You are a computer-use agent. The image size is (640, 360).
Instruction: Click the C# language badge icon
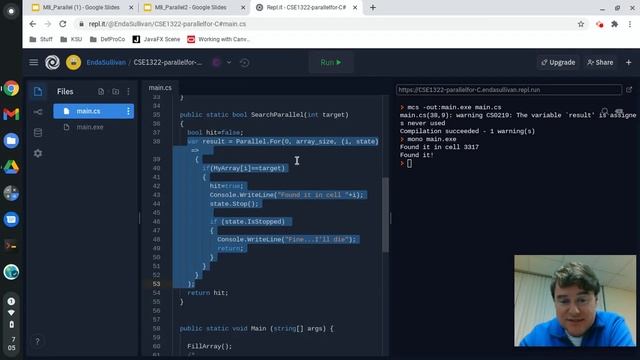[x=216, y=62]
